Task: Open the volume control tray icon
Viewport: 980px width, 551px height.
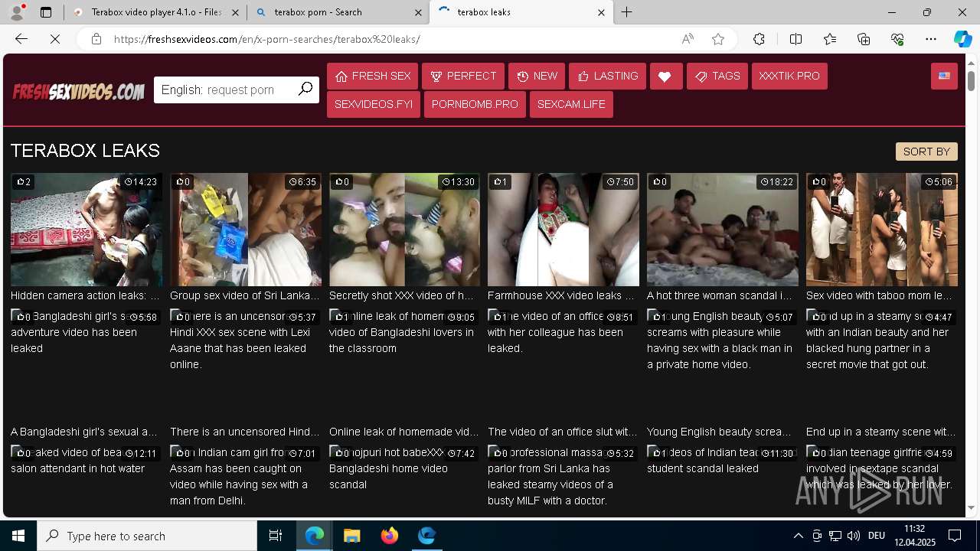Action: coord(854,536)
